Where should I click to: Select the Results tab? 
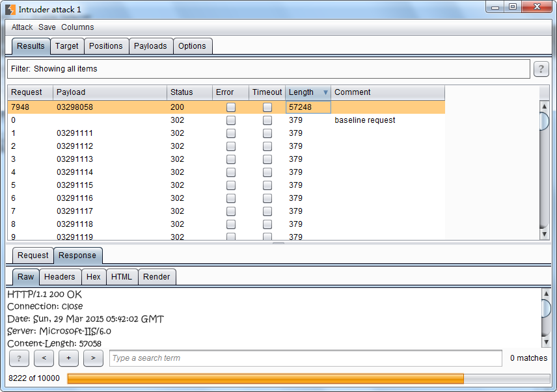pyautogui.click(x=31, y=46)
